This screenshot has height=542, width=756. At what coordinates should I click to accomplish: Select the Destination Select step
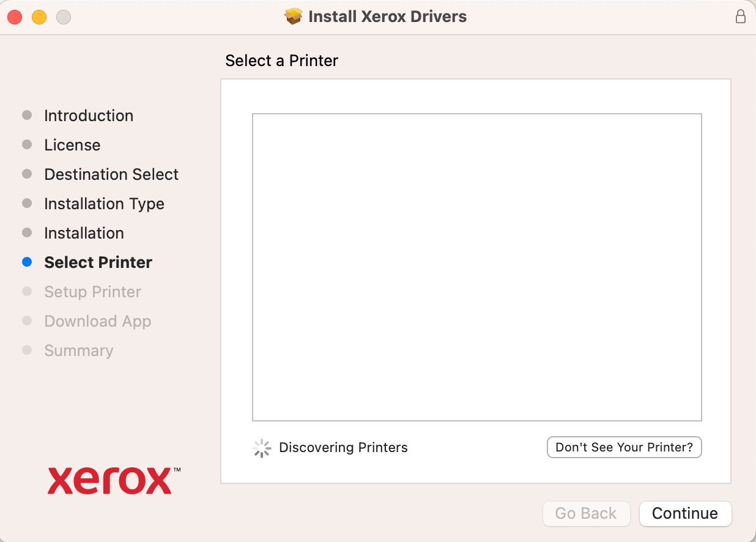pos(111,174)
